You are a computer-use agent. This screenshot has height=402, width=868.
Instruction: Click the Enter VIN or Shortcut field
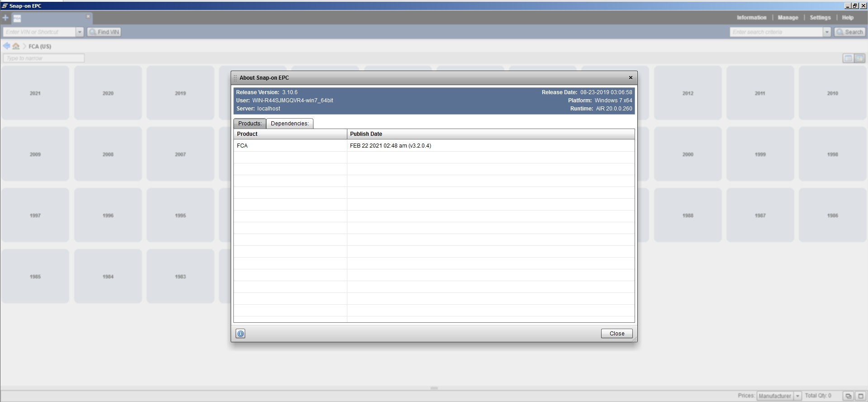(x=39, y=32)
